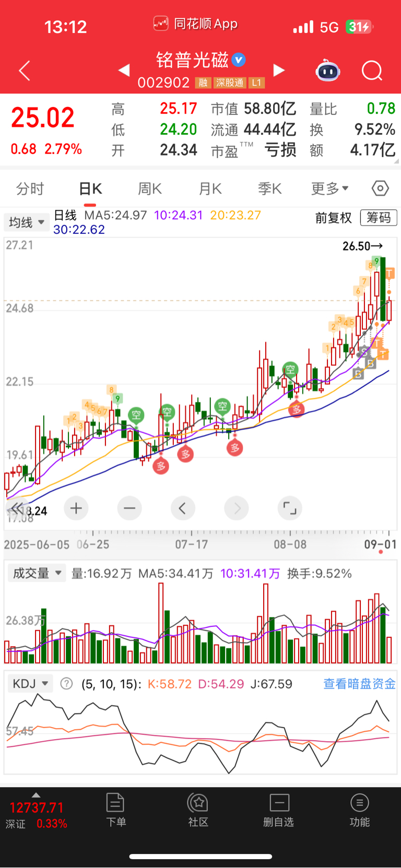401x868 pixels.
Task: Open chart settings hexagon icon
Action: [380, 188]
